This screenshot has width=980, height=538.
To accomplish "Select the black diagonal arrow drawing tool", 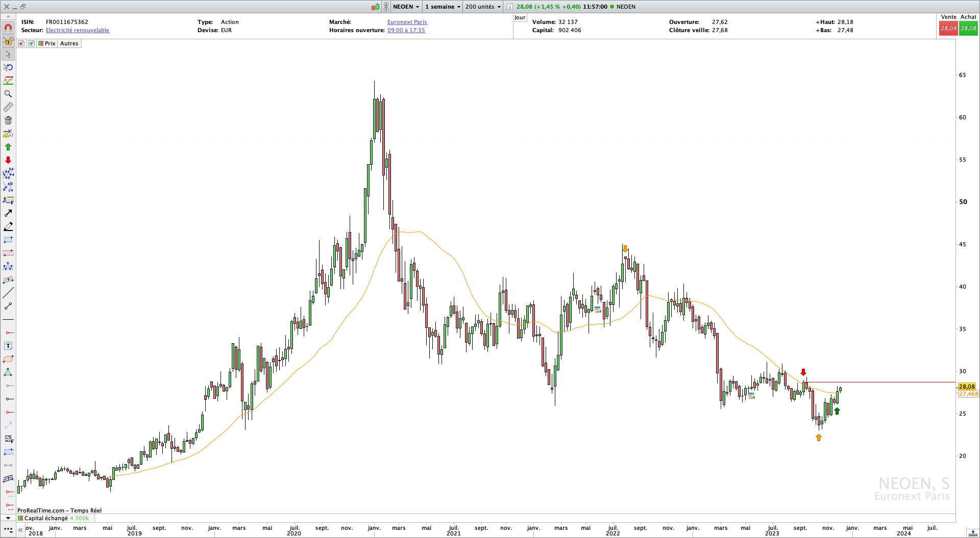I will click(8, 213).
